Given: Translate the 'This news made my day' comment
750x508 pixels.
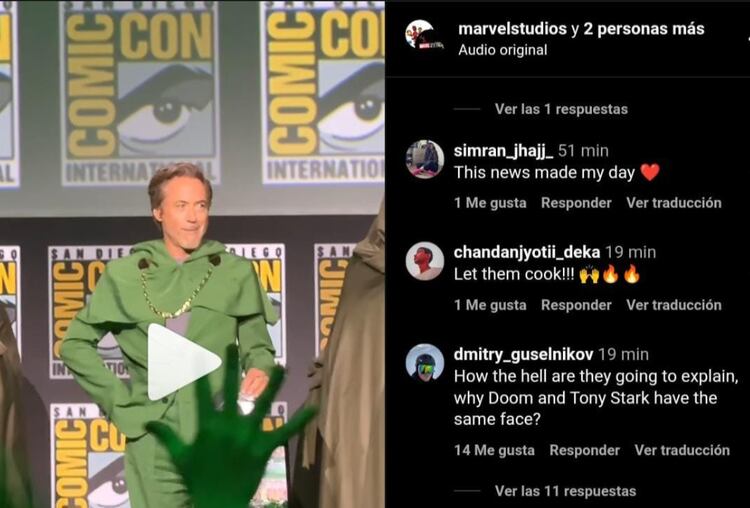Looking at the screenshot, I should pos(674,203).
